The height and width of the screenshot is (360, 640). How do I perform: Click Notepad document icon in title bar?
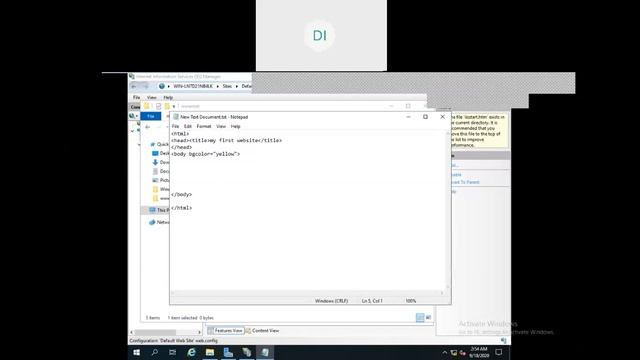(x=176, y=117)
